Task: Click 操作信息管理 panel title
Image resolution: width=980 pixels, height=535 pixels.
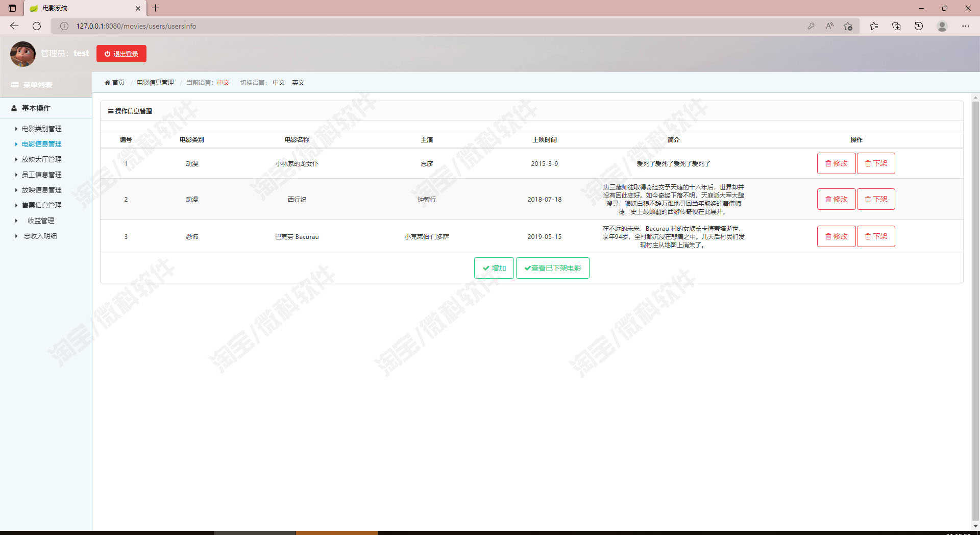Action: (x=130, y=111)
